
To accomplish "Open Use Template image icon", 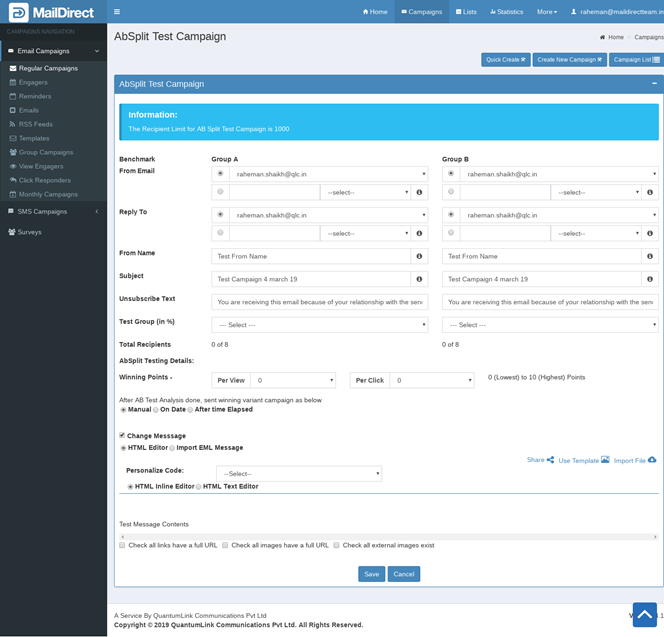I will pos(605,460).
